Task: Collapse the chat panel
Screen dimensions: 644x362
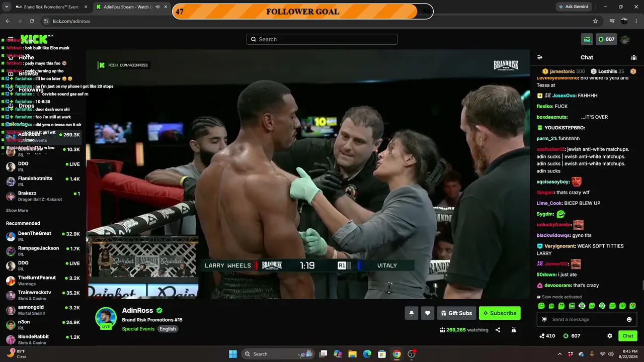Action: [x=540, y=57]
